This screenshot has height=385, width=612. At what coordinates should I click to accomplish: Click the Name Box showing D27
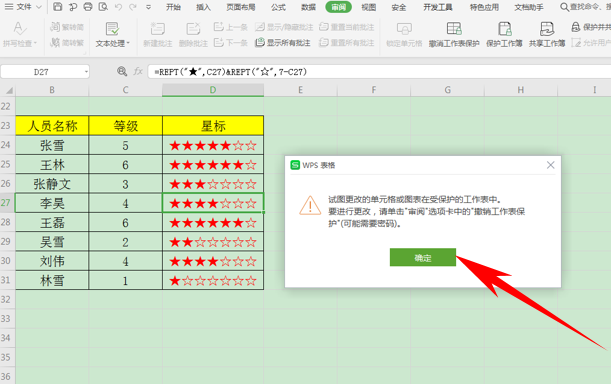pos(41,72)
